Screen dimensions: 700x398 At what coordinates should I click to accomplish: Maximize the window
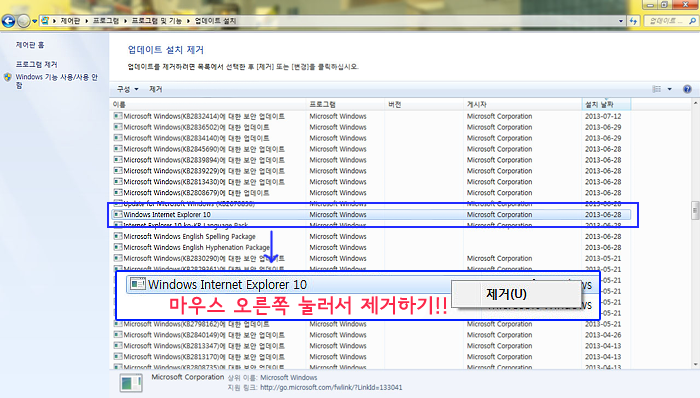(664, 5)
